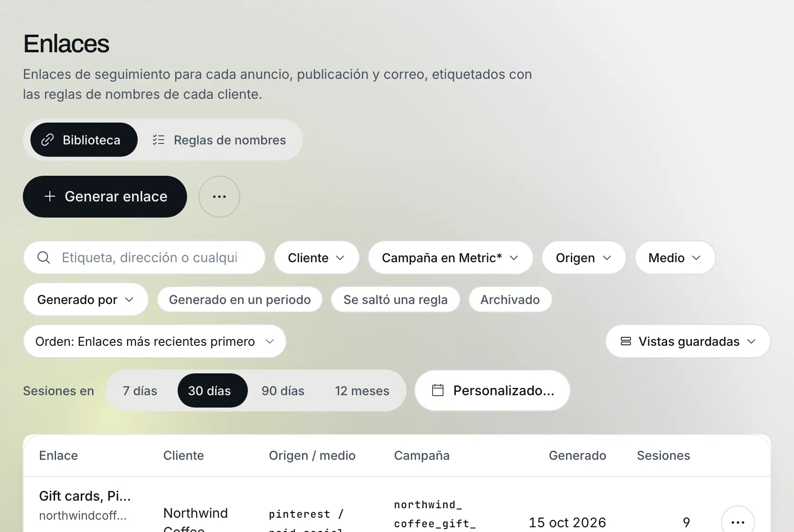
Task: Open more actions beside Generar enlace
Action: tap(219, 197)
